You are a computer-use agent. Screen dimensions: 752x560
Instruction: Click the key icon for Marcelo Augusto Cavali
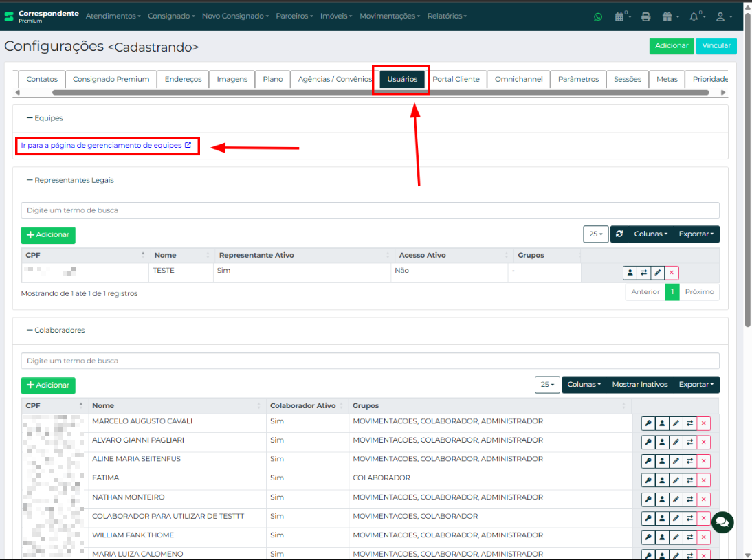click(648, 423)
